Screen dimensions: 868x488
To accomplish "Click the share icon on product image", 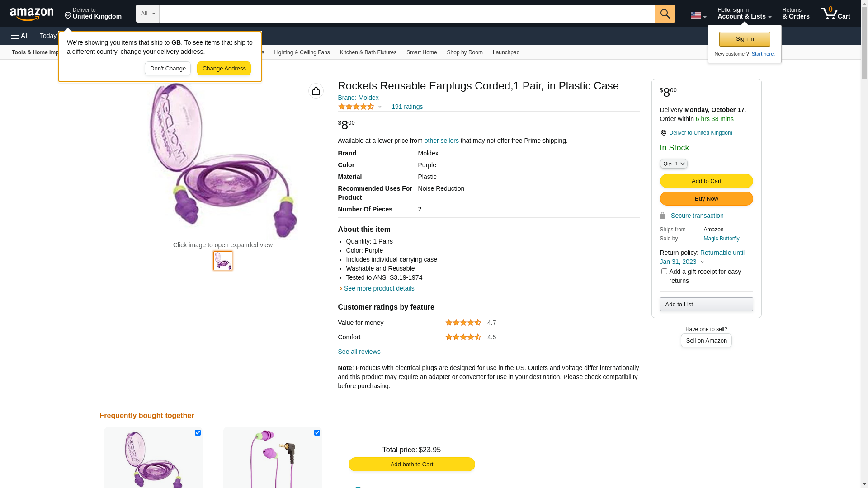I will 316,91.
